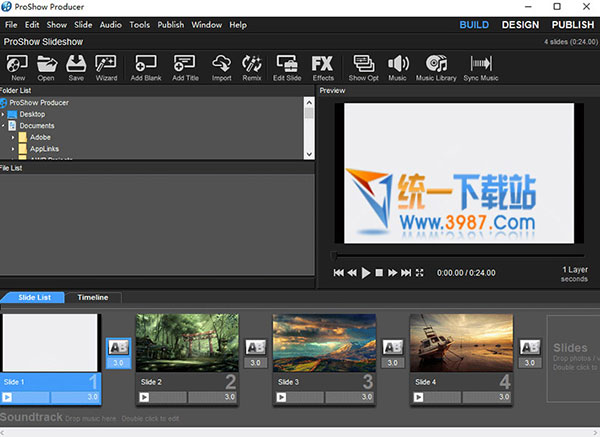The image size is (600, 437).
Task: Switch to the Timeline tab
Action: pyautogui.click(x=93, y=297)
